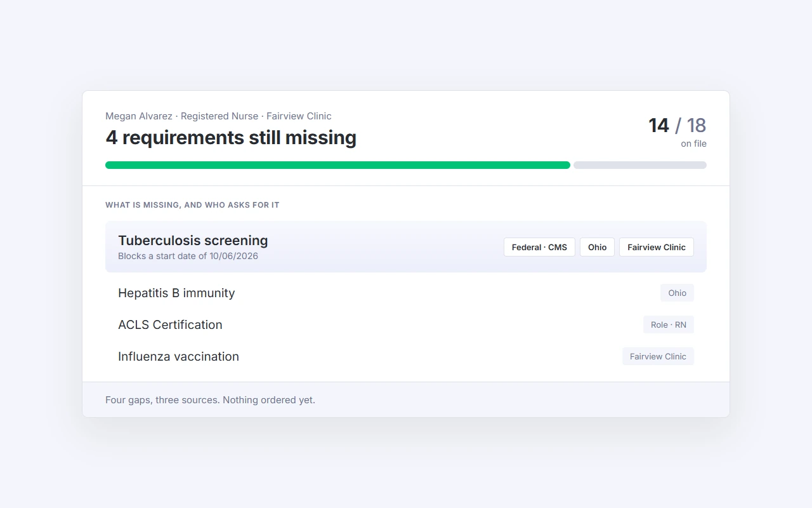The image size is (812, 508).
Task: Click the '4 requirements still missing' heading
Action: coord(231,137)
